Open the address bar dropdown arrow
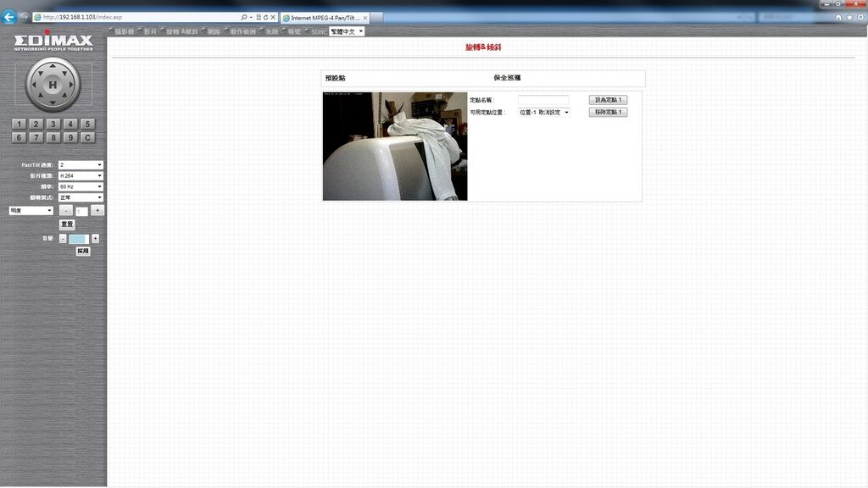This screenshot has height=488, width=868. pos(251,17)
